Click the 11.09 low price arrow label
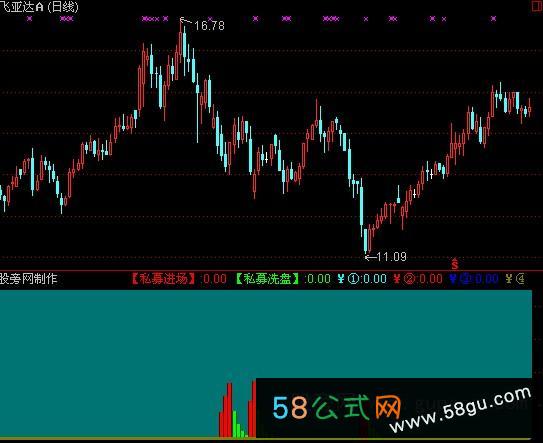The image size is (543, 443). (386, 257)
